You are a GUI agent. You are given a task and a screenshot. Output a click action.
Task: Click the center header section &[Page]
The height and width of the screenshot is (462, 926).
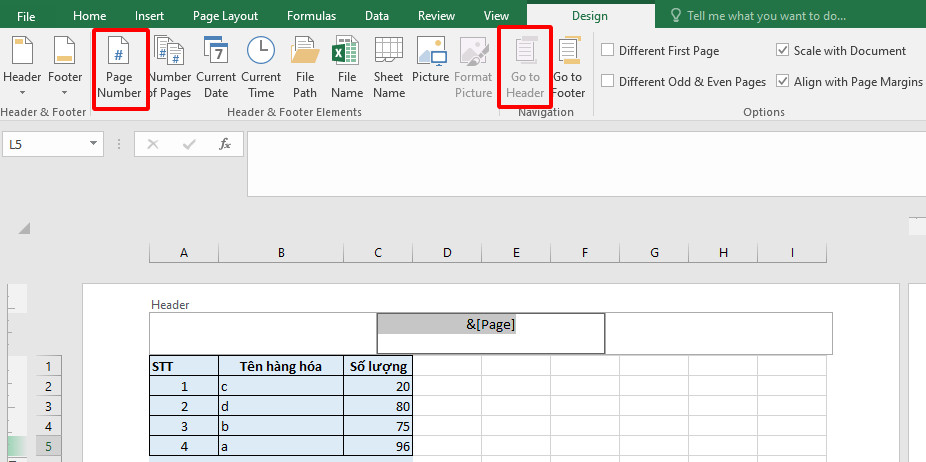491,333
